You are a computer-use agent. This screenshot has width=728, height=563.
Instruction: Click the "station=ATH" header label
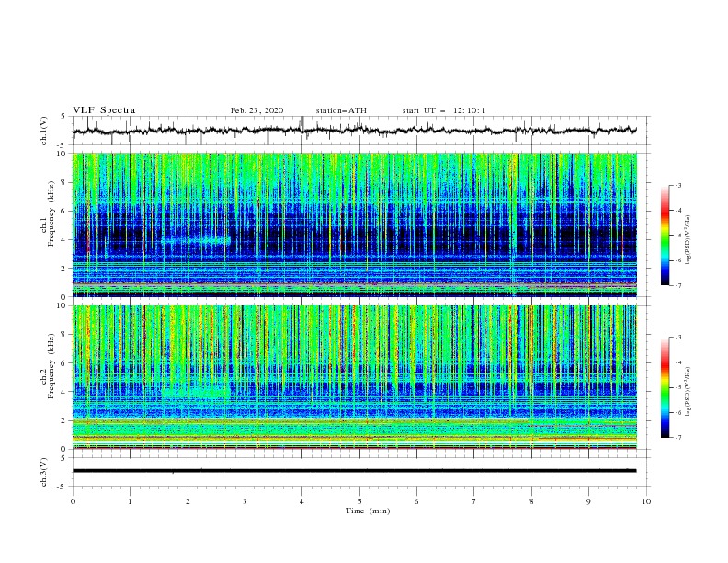[x=341, y=110]
